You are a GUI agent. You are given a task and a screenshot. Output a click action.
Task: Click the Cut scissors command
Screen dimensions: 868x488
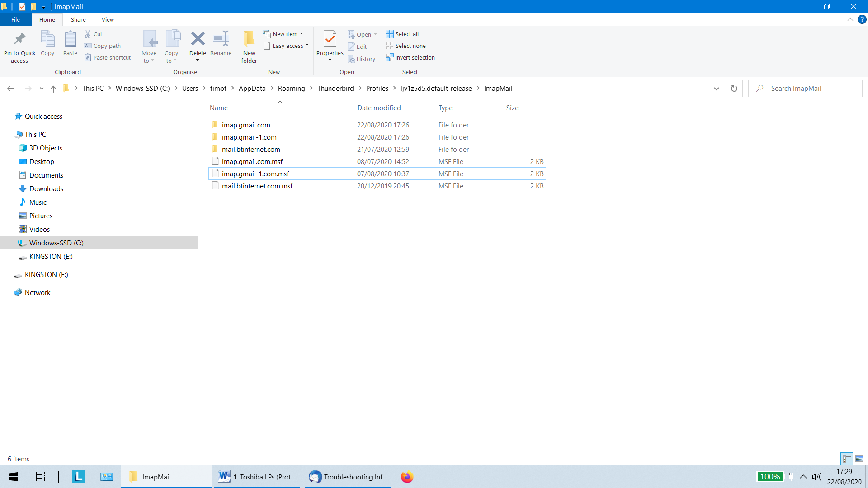pos(94,34)
